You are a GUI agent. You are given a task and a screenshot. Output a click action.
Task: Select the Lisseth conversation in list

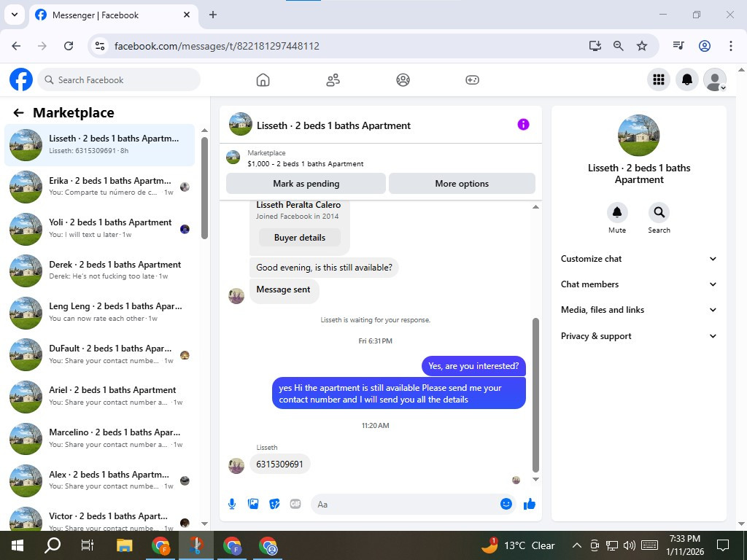tap(100, 145)
